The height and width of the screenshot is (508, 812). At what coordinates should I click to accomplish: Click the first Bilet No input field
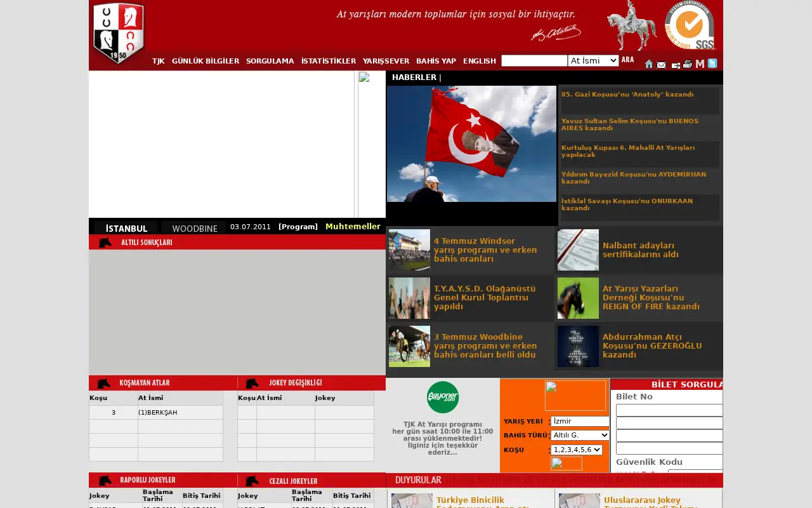click(x=669, y=410)
